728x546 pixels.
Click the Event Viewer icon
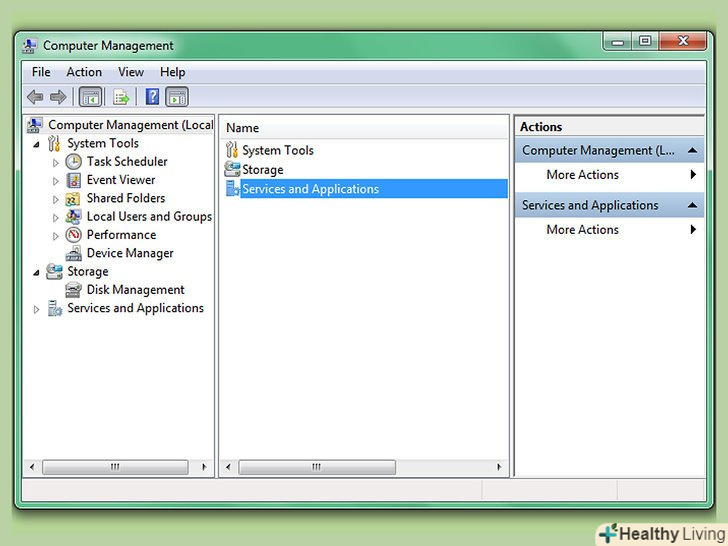pos(73,180)
